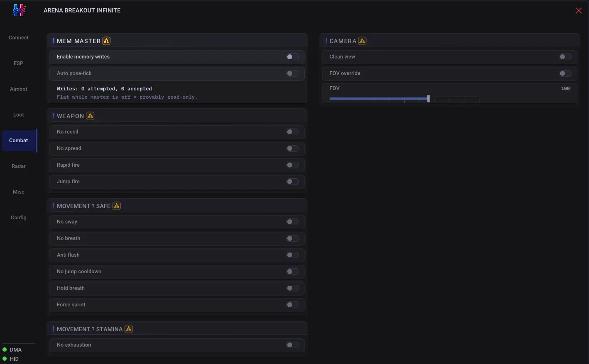Toggle the No jump cooldown switch
The width and height of the screenshot is (589, 364).
click(x=293, y=272)
